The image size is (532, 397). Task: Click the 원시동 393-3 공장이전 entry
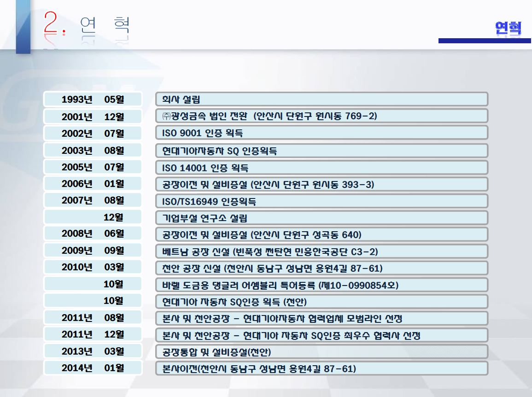pos(322,184)
